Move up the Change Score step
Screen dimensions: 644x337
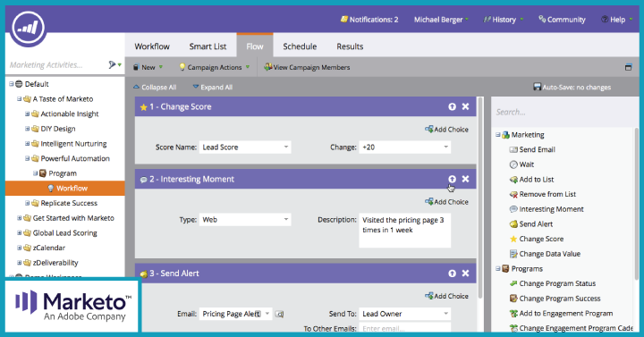pos(453,106)
